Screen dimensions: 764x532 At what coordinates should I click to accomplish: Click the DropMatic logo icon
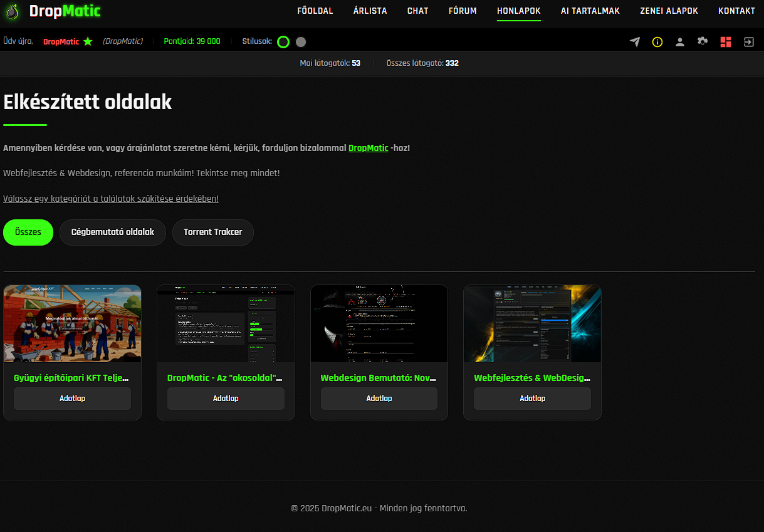click(x=13, y=11)
